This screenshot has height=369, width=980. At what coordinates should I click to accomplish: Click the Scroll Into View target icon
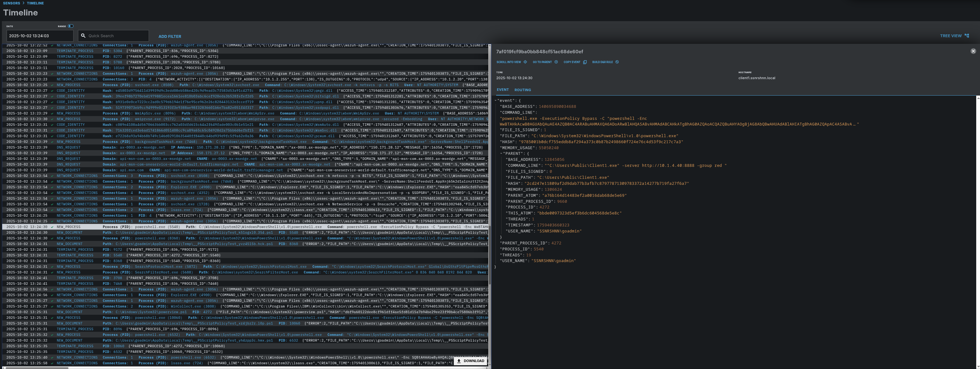525,62
